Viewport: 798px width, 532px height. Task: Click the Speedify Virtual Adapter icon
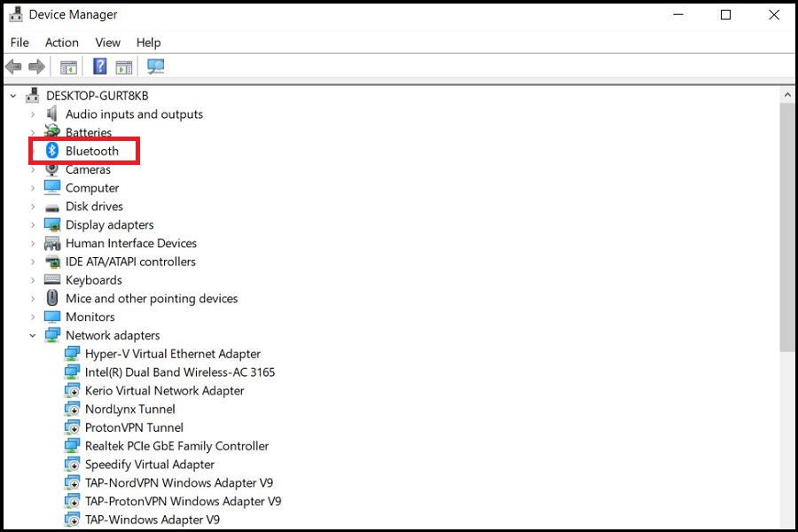(72, 465)
